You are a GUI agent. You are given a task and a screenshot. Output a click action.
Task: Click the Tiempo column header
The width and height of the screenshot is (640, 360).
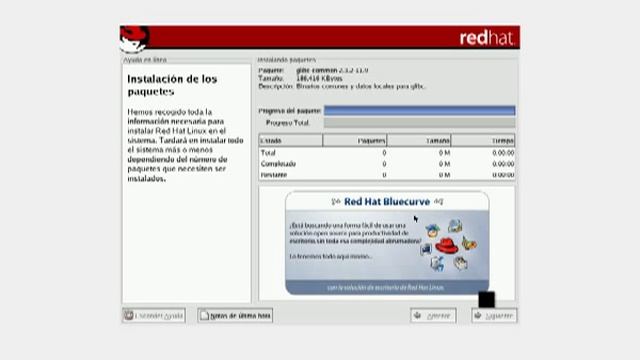(x=483, y=140)
